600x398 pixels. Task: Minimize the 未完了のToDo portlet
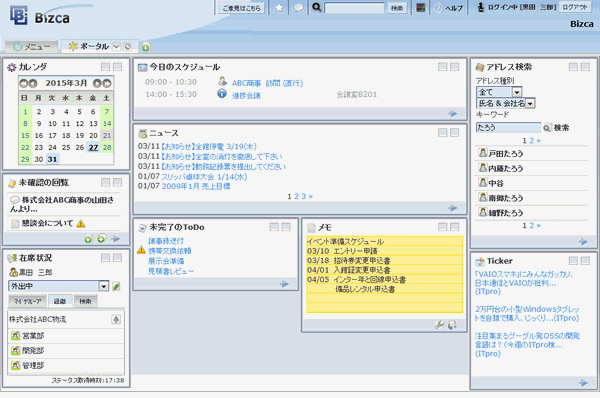pyautogui.click(x=274, y=227)
